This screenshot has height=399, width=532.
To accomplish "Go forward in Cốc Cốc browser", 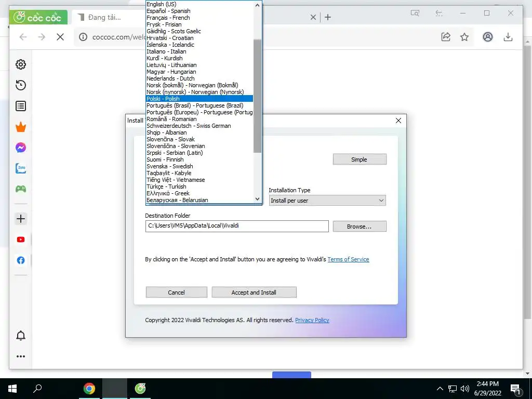I will tap(42, 37).
